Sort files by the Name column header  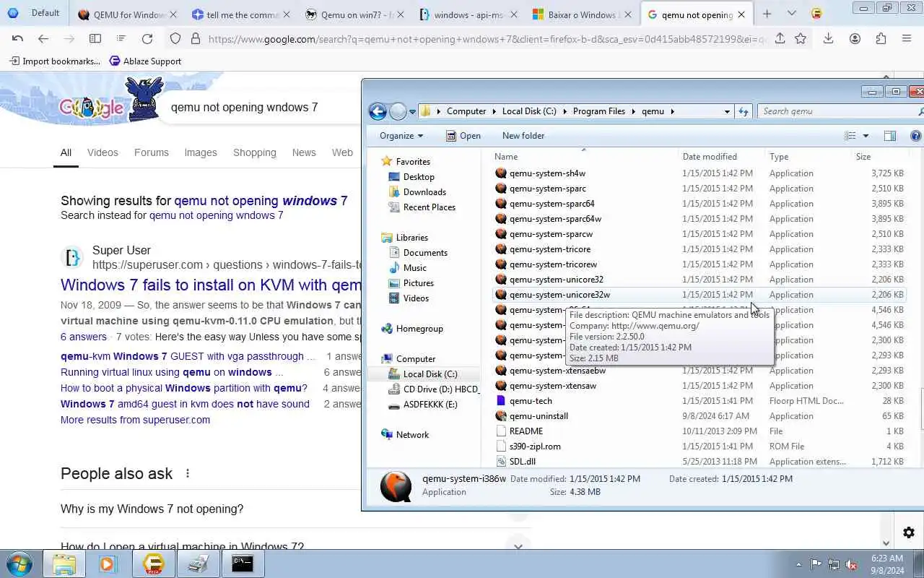click(585, 156)
